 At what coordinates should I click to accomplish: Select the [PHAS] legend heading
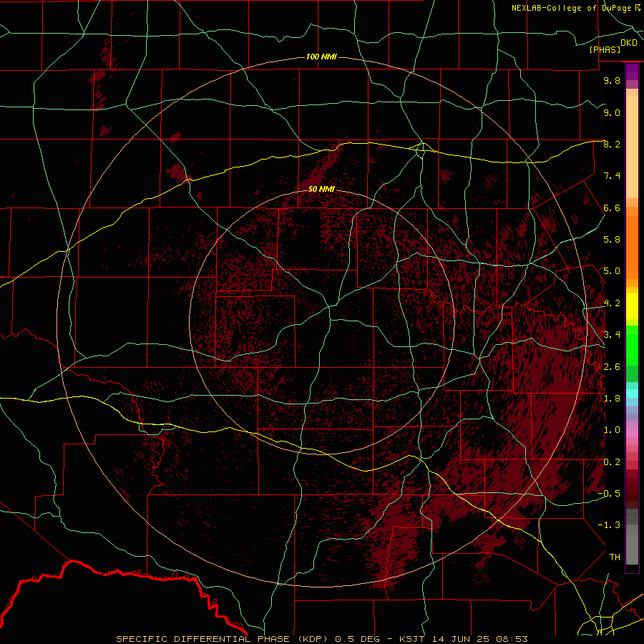(x=605, y=49)
